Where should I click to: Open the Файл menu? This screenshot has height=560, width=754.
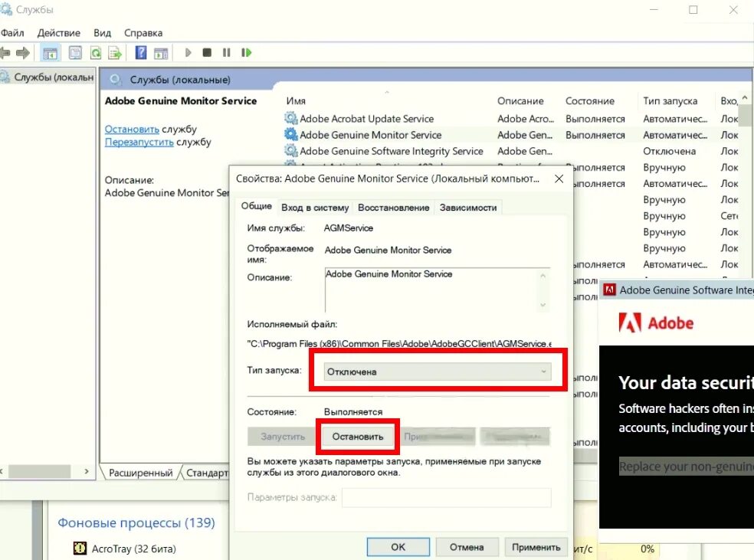click(12, 33)
